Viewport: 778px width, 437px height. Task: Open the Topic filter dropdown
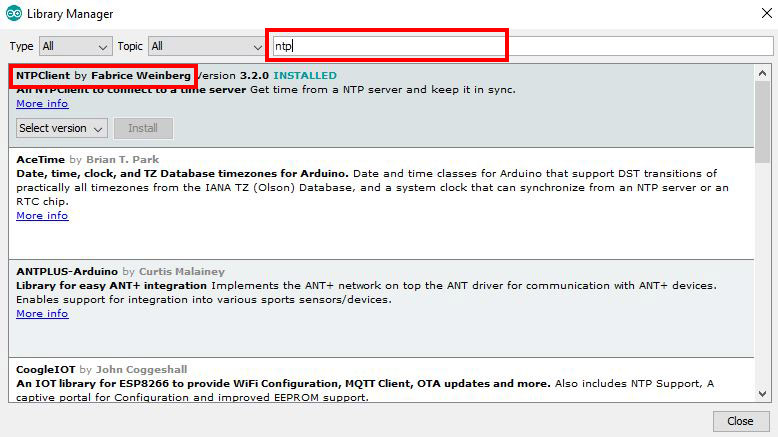pyautogui.click(x=206, y=46)
